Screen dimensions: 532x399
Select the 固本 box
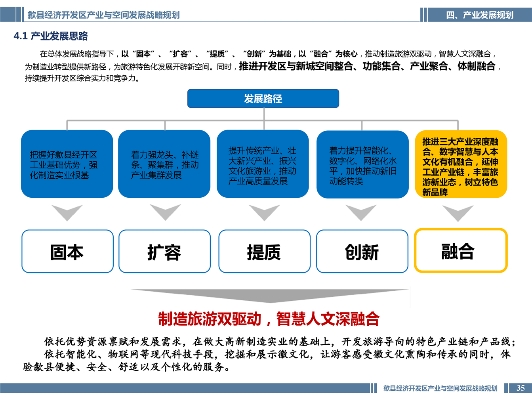click(67, 252)
